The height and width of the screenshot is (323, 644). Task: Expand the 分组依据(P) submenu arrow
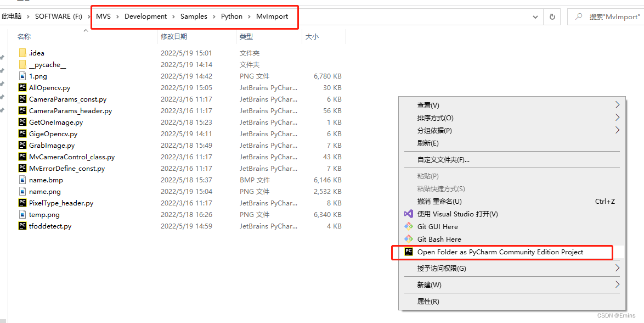coord(617,130)
